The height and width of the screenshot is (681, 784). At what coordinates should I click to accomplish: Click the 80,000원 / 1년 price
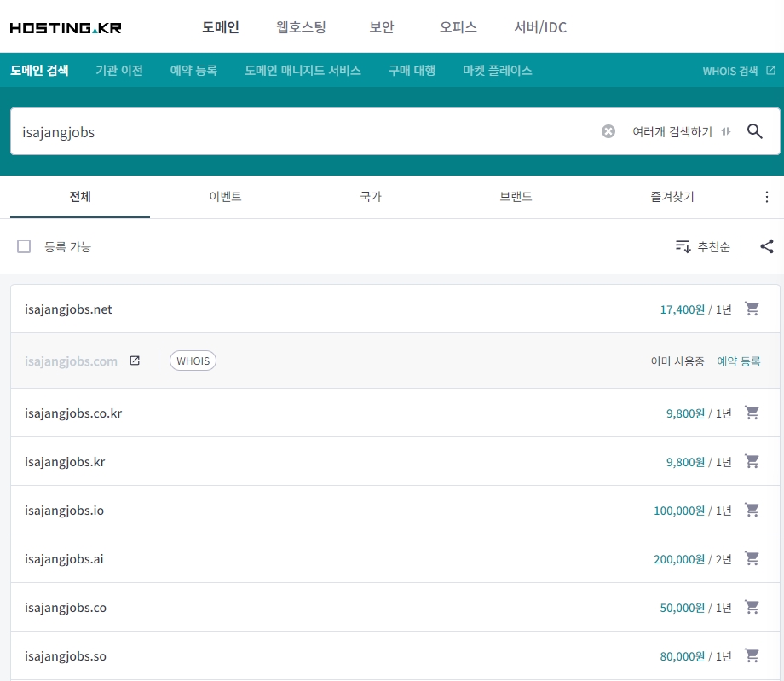click(x=695, y=656)
